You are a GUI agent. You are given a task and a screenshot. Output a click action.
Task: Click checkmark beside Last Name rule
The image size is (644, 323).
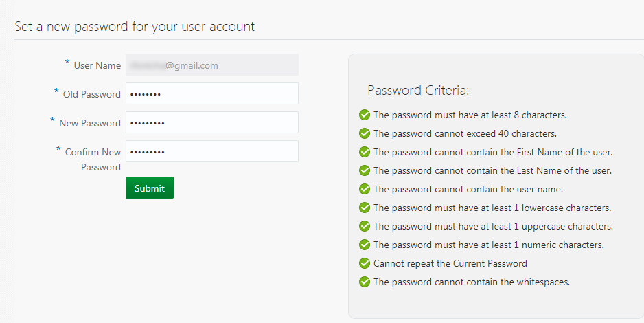coord(365,170)
